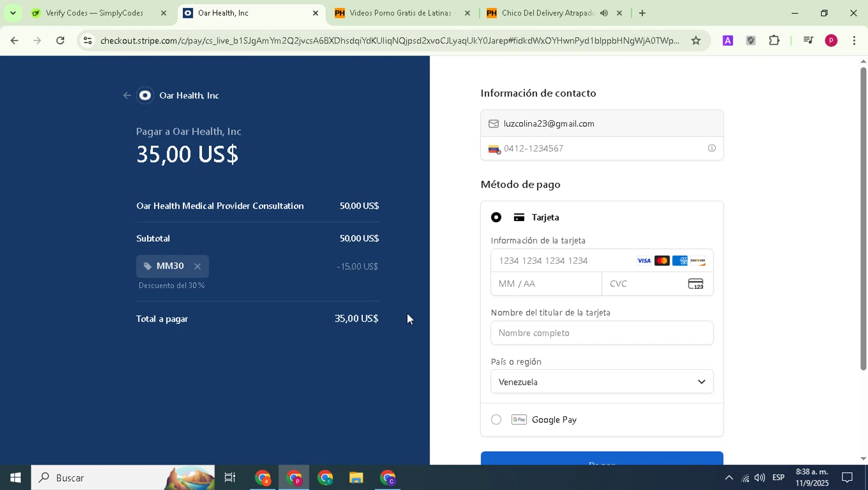View site information icon in address bar

[x=87, y=40]
